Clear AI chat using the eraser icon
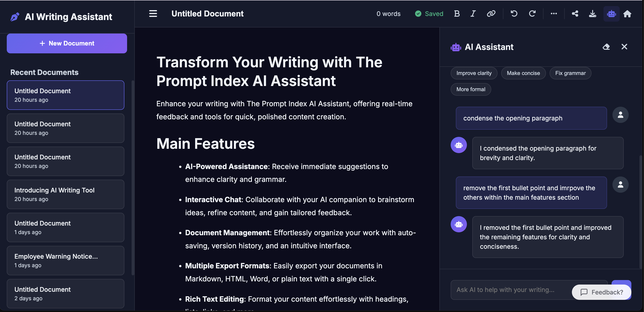 click(x=607, y=47)
